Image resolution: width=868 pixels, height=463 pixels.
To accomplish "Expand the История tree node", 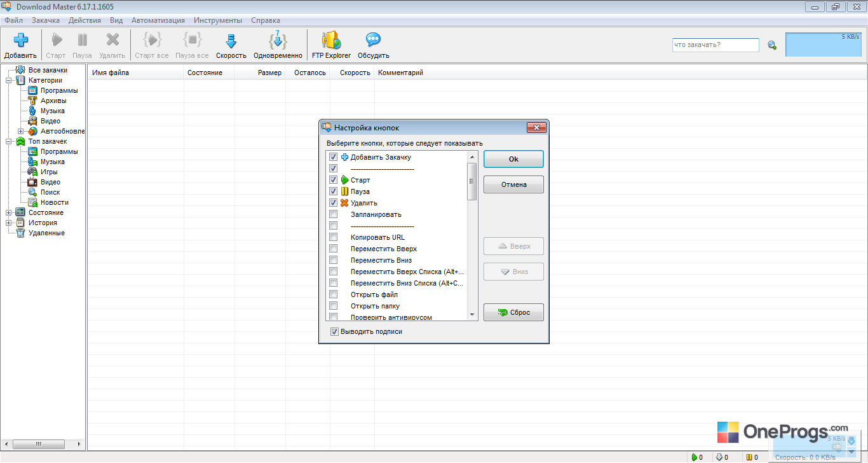I will click(9, 223).
